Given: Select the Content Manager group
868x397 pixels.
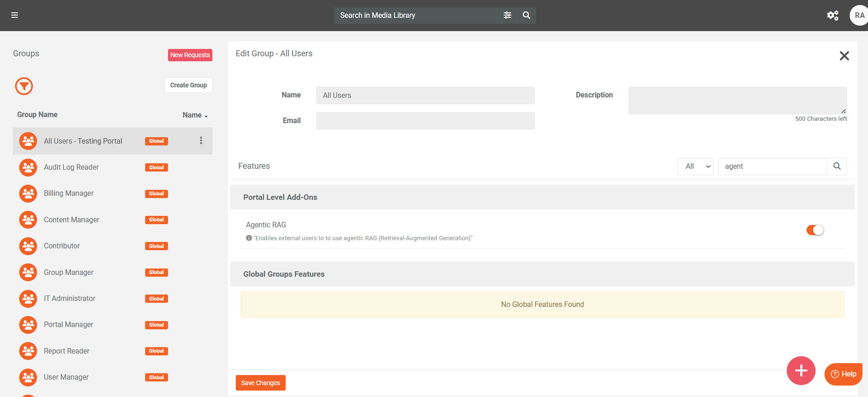Looking at the screenshot, I should point(71,220).
